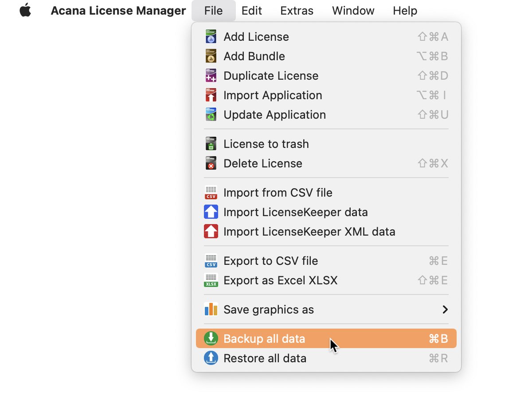This screenshot has height=403, width=532.
Task: Click the red Import Application icon
Action: click(211, 95)
